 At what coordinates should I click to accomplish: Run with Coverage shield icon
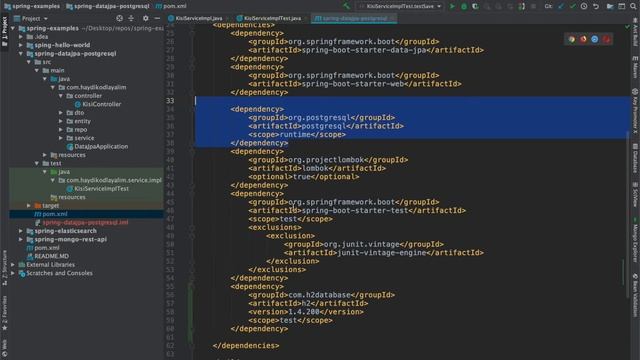pos(475,6)
